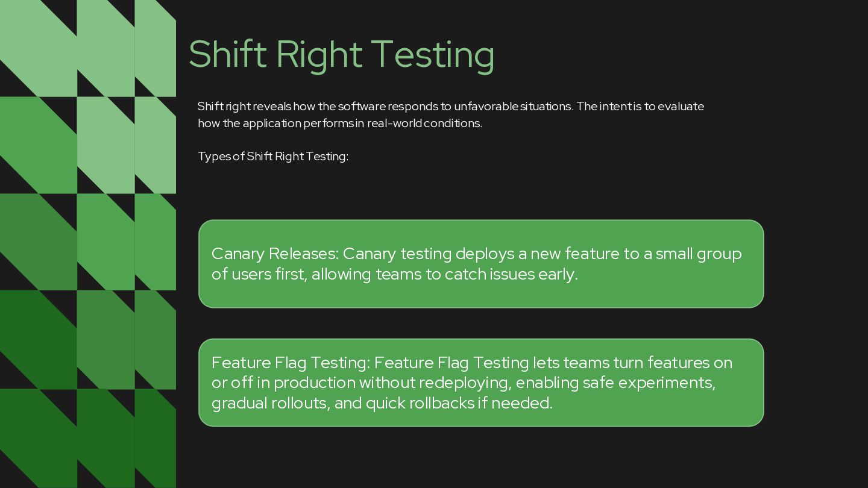Click the words 'Canary Releases:' in first box
868x488 pixels.
[x=275, y=254]
